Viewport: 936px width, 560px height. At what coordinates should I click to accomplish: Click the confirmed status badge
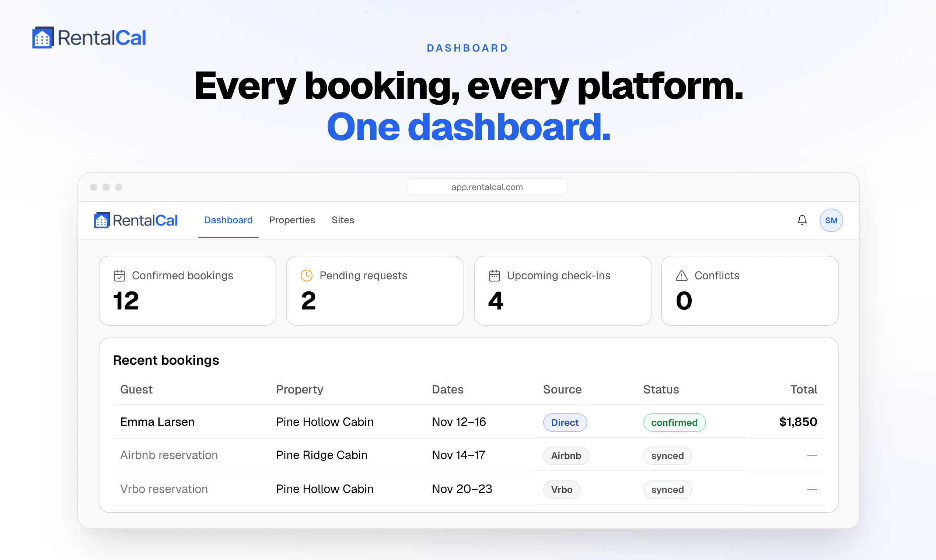(674, 423)
